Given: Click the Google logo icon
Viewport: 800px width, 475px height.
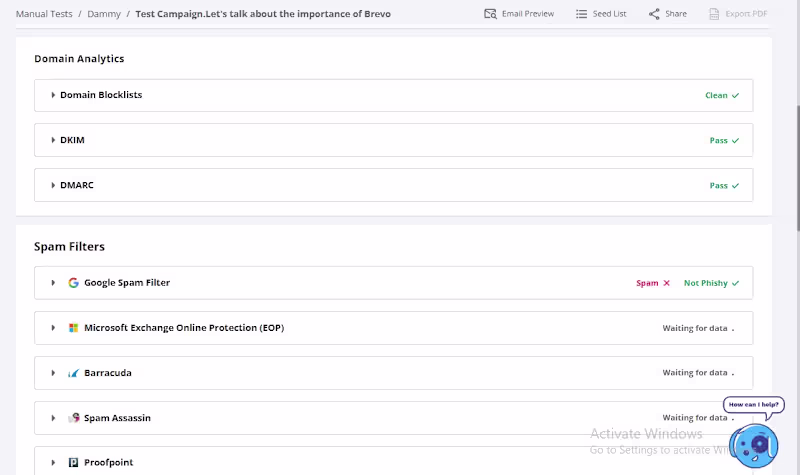Looking at the screenshot, I should point(73,283).
